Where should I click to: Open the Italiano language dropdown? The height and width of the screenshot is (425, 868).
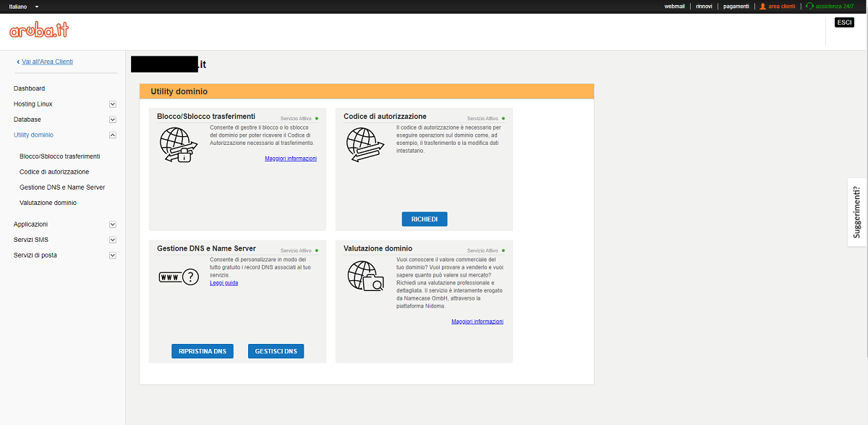tap(24, 6)
